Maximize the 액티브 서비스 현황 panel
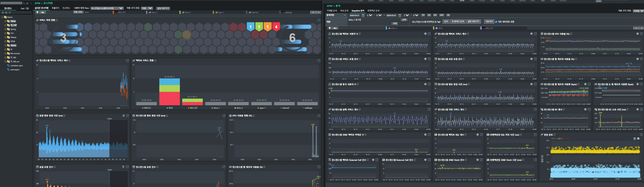The width and height of the screenshot is (644, 187). pos(319,61)
